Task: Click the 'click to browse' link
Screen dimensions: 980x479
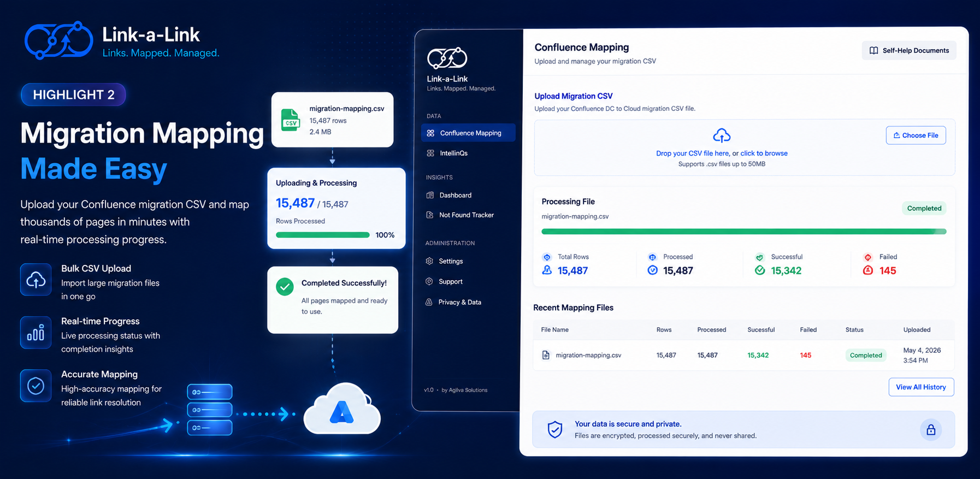Action: pyautogui.click(x=764, y=153)
